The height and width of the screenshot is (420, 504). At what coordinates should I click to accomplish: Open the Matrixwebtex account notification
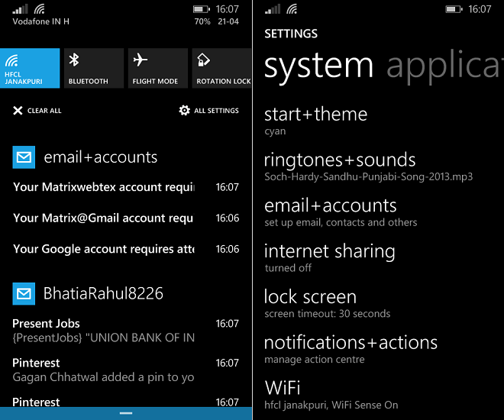(126, 187)
